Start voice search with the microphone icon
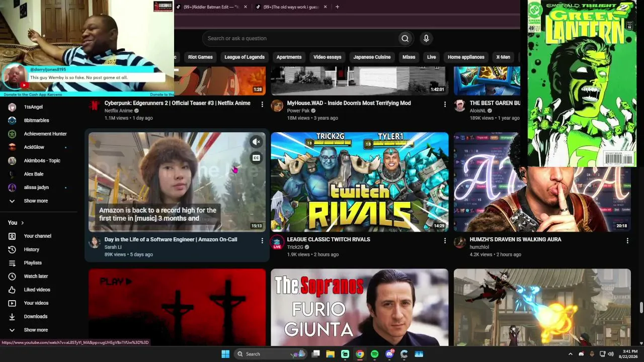 [x=426, y=38]
